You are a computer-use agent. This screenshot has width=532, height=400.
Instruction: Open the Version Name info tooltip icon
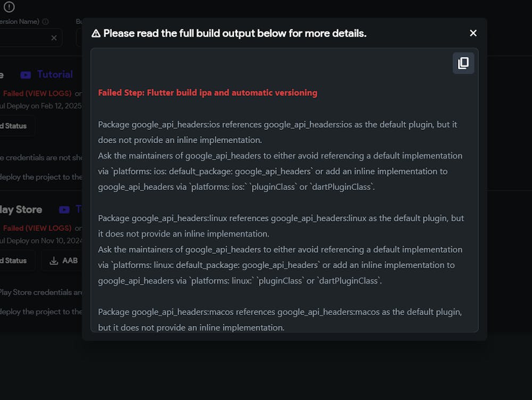pyautogui.click(x=45, y=21)
